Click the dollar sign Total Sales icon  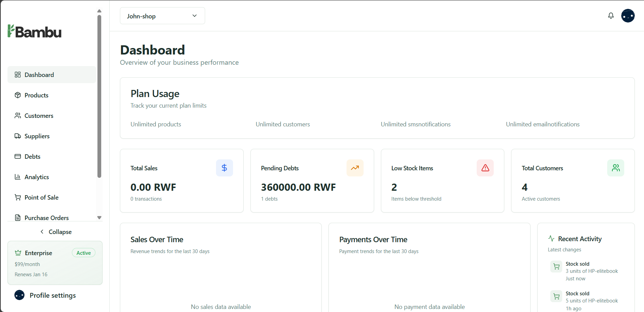pyautogui.click(x=224, y=168)
